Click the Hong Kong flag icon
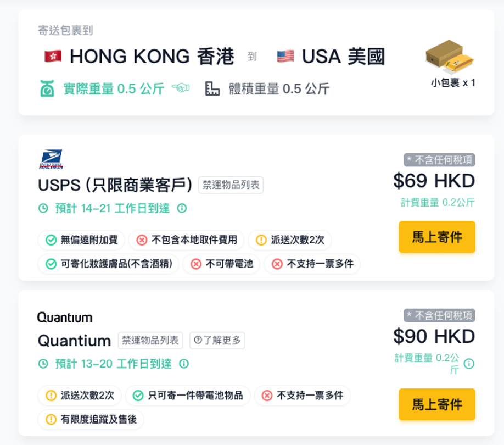504x445 pixels. coord(53,56)
